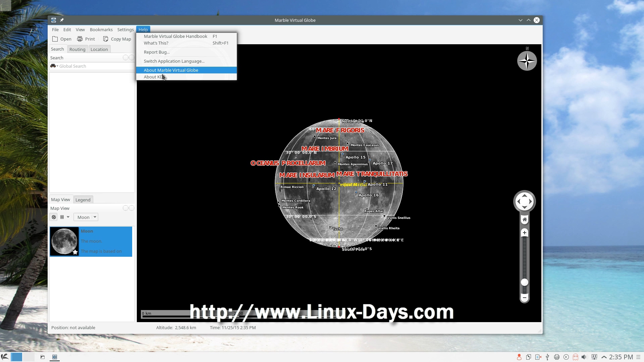Click the home button on navigation control
The width and height of the screenshot is (644, 362).
[x=525, y=220]
